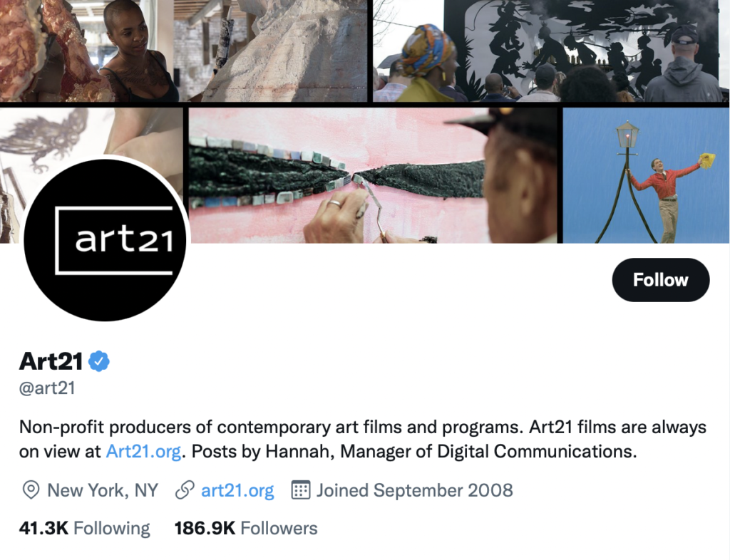Click the Follow button
Screen dimensions: 730x560
[x=661, y=280]
